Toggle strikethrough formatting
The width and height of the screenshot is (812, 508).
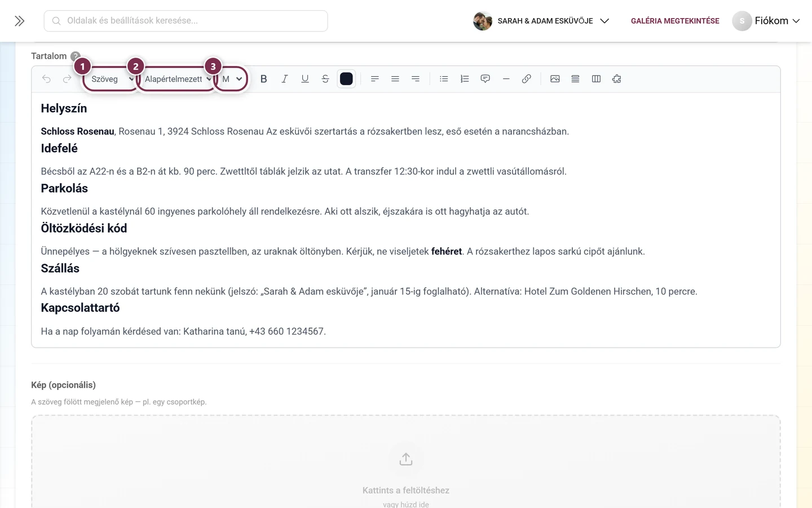325,79
